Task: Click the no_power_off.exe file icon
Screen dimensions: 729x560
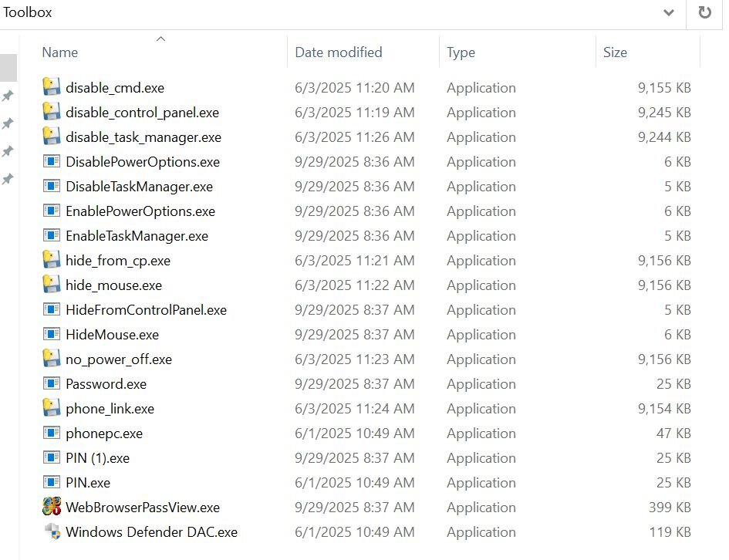Action: [52, 359]
